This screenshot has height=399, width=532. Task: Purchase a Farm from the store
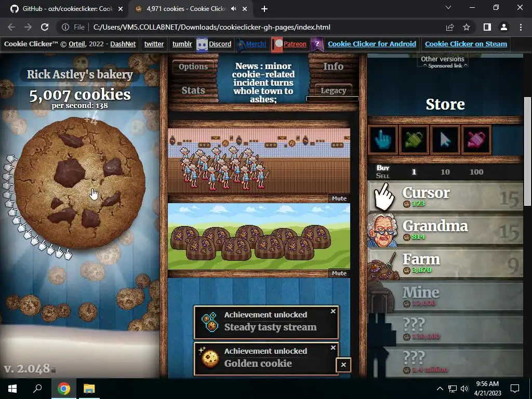coord(445,263)
